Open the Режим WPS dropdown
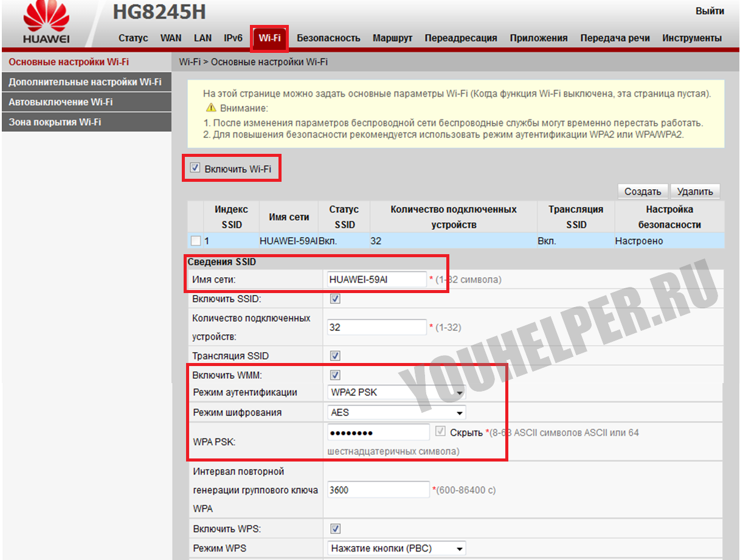 396,548
